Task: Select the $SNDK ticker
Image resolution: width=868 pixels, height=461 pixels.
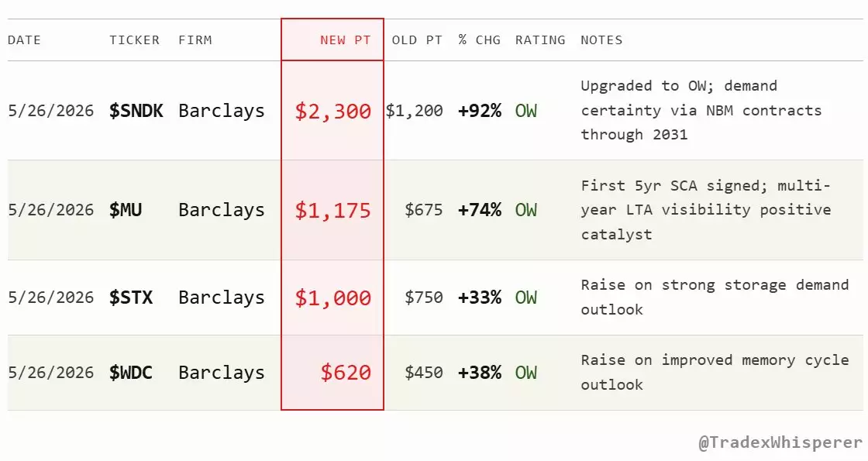Action: pyautogui.click(x=136, y=111)
